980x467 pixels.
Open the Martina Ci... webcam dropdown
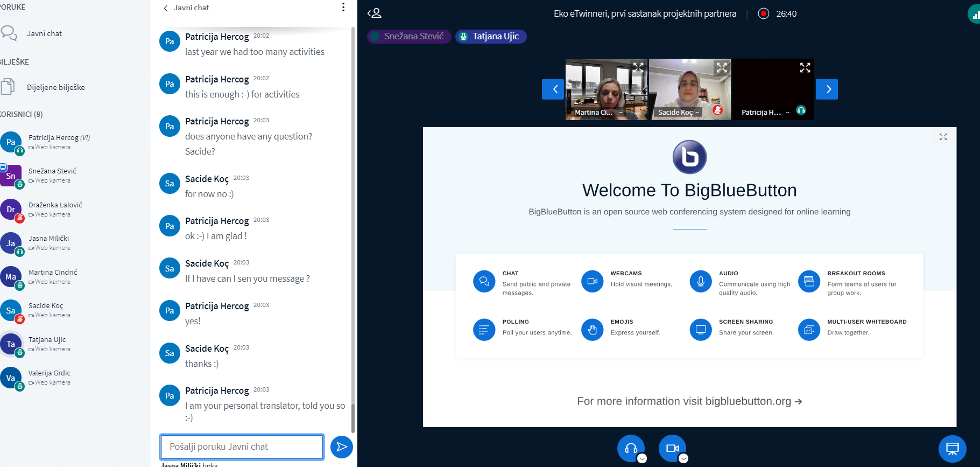(x=598, y=113)
